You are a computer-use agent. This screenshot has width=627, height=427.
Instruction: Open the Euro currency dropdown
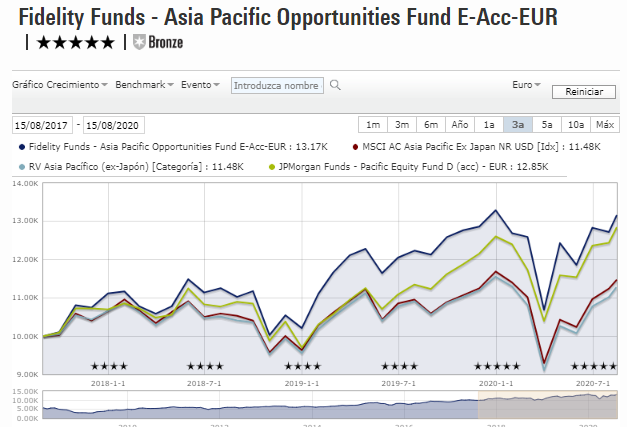(x=524, y=85)
